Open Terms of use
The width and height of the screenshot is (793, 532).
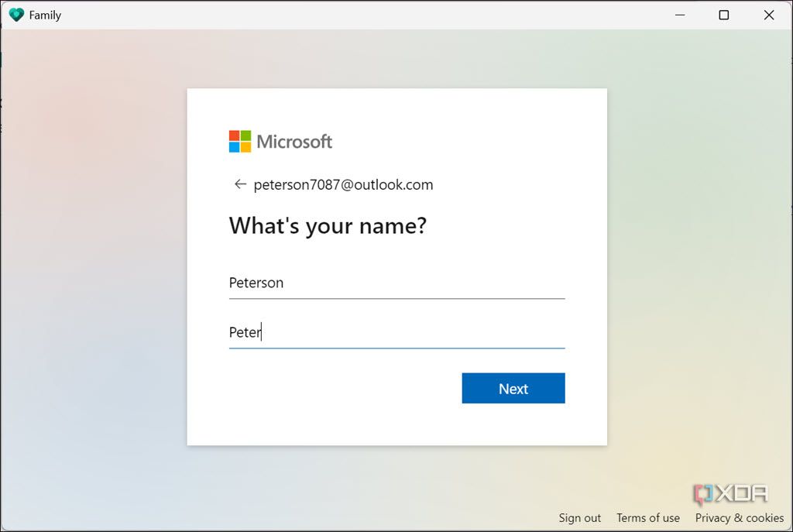[647, 517]
